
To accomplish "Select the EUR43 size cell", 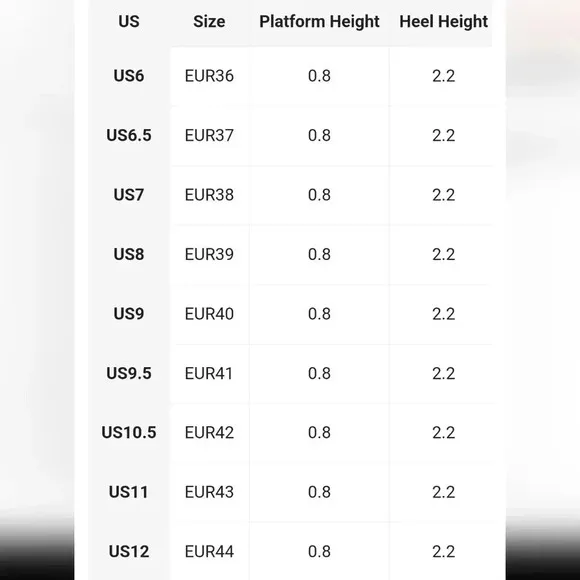I will coord(209,492).
